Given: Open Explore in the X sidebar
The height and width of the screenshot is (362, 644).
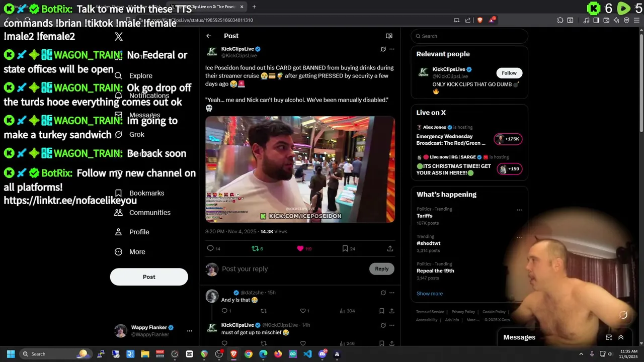Looking at the screenshot, I should tap(133, 76).
